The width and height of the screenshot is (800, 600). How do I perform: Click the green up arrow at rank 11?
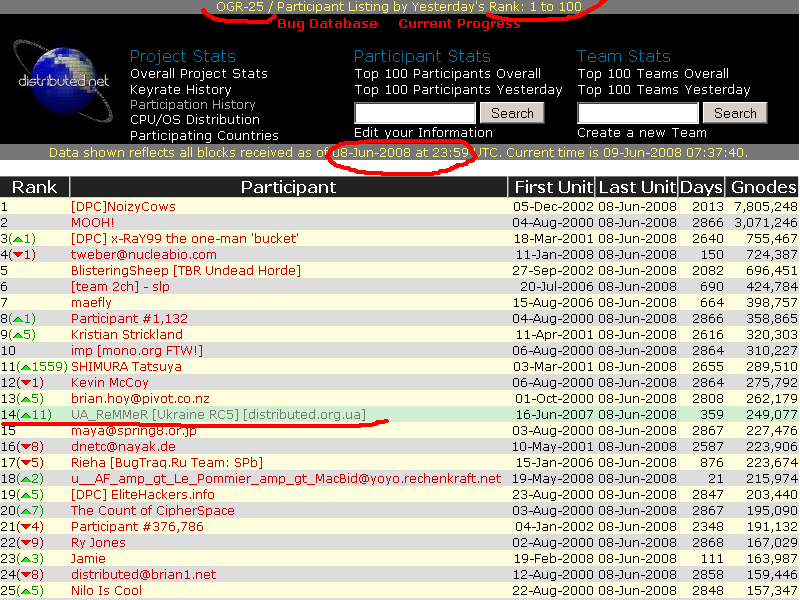point(26,367)
